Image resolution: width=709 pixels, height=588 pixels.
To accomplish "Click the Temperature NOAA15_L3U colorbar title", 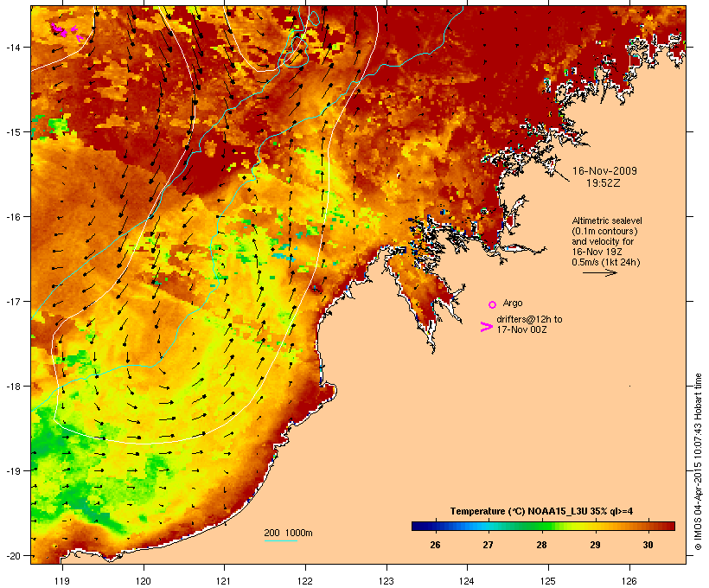I will 541,512.
